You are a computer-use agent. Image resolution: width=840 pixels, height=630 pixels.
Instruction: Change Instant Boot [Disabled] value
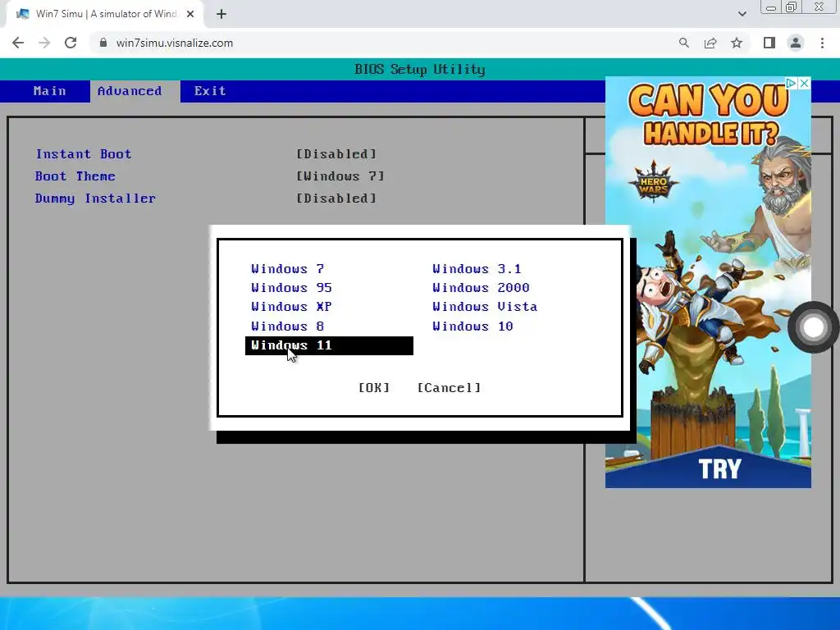click(336, 154)
